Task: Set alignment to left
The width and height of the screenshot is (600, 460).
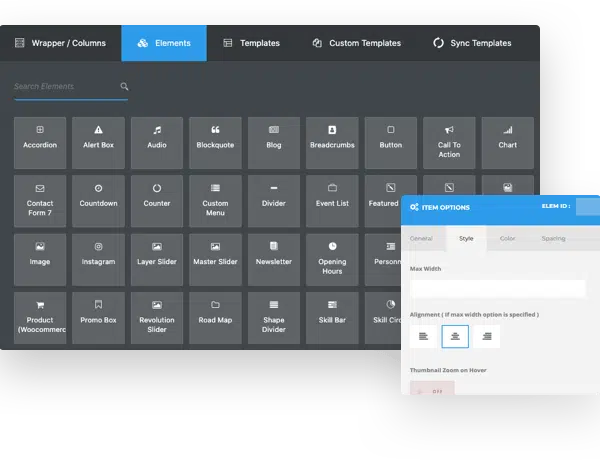Action: pyautogui.click(x=423, y=336)
